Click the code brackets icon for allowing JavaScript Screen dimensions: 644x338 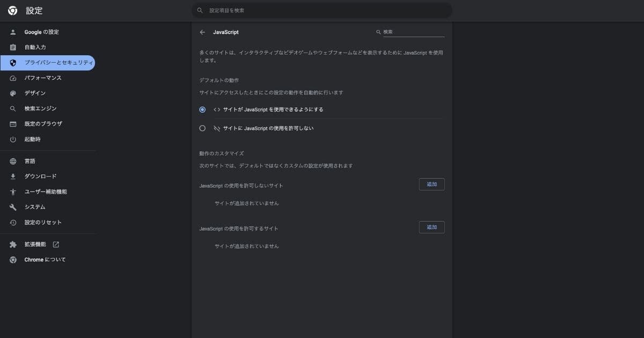217,109
